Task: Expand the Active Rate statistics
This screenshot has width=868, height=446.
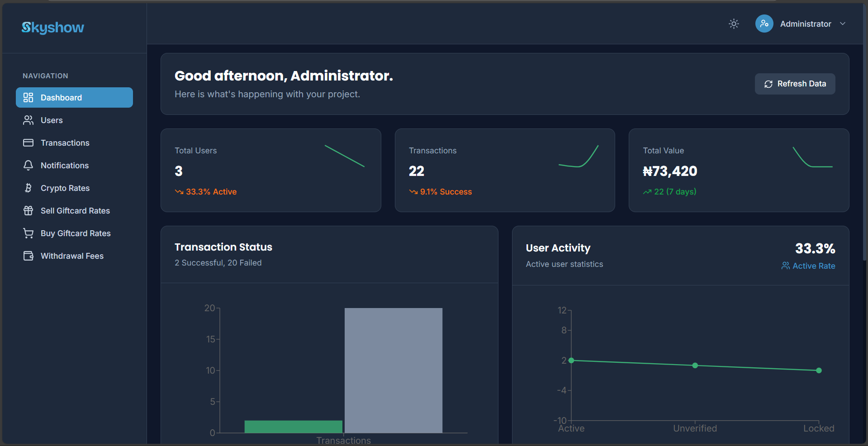Action: [x=808, y=266]
